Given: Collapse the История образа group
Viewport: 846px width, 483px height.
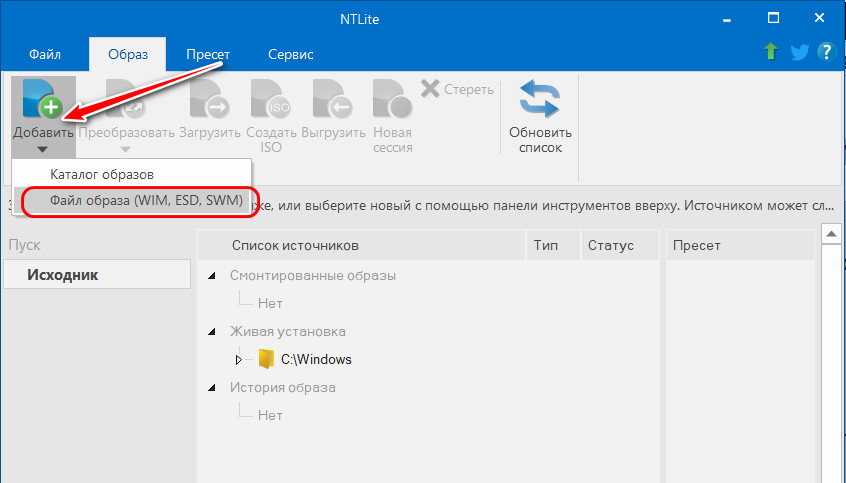Looking at the screenshot, I should (x=212, y=387).
